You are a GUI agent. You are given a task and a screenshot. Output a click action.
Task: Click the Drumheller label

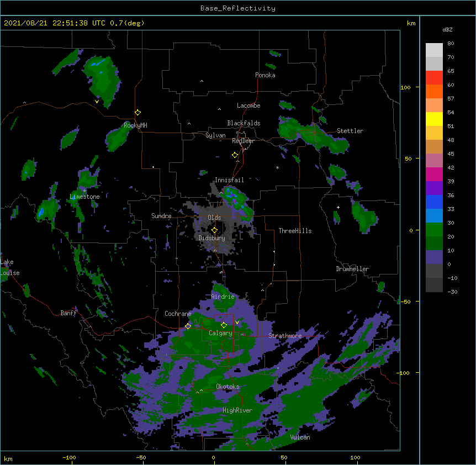point(352,269)
